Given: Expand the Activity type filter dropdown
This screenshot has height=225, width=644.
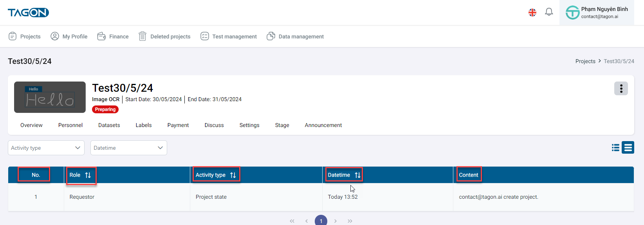Looking at the screenshot, I should click(46, 148).
